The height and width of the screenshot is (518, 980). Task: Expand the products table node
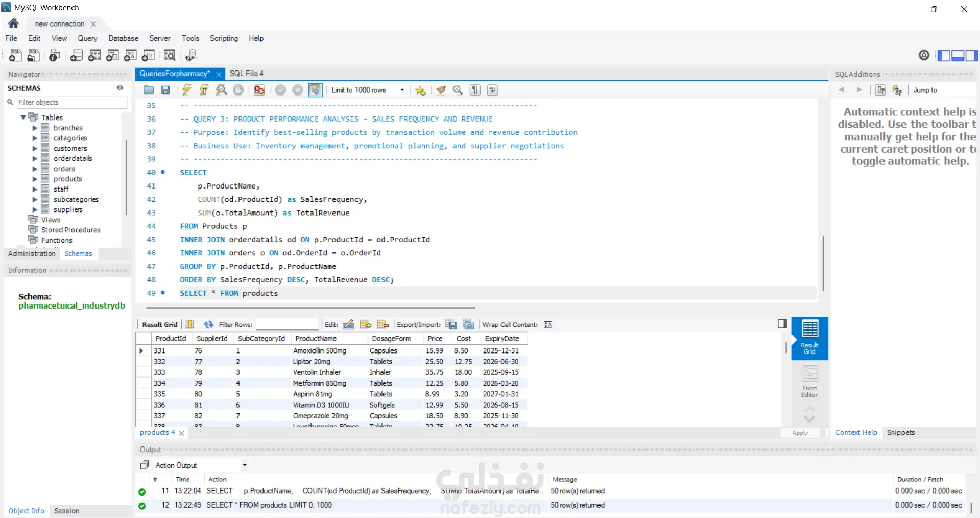point(35,179)
